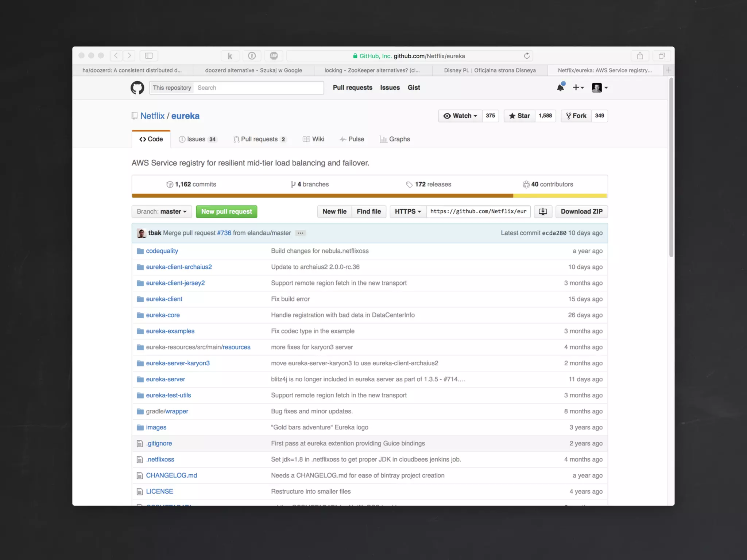
Task: Open the Watch dropdown
Action: (460, 116)
